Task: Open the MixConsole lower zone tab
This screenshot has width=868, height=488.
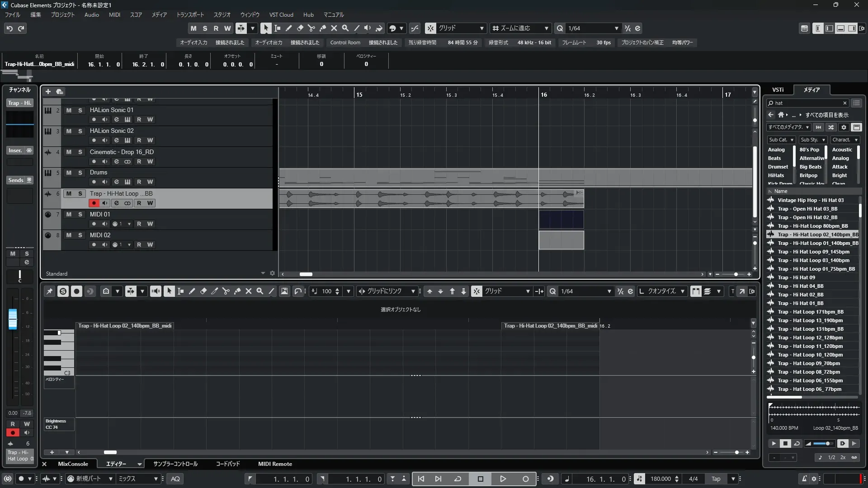Action: point(73,464)
